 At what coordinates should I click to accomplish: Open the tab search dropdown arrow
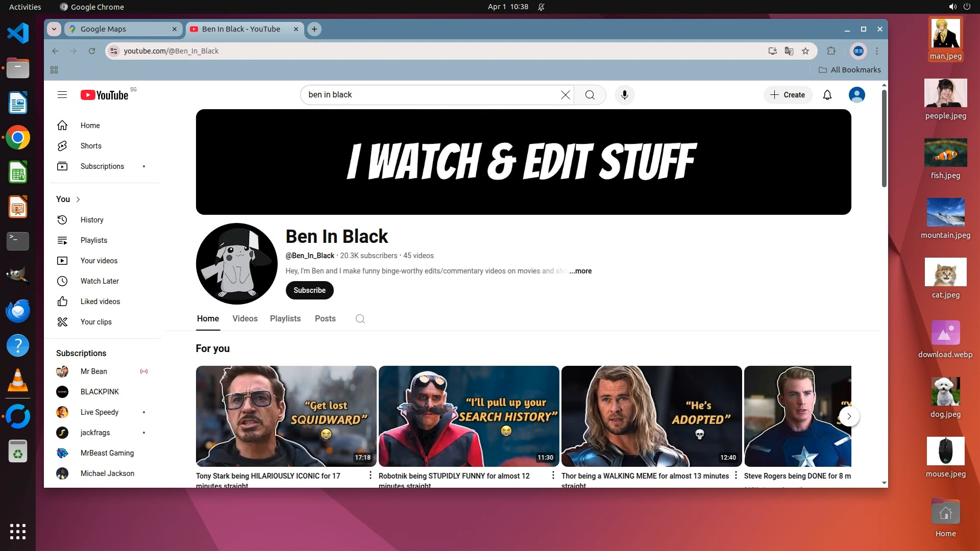[x=54, y=29]
